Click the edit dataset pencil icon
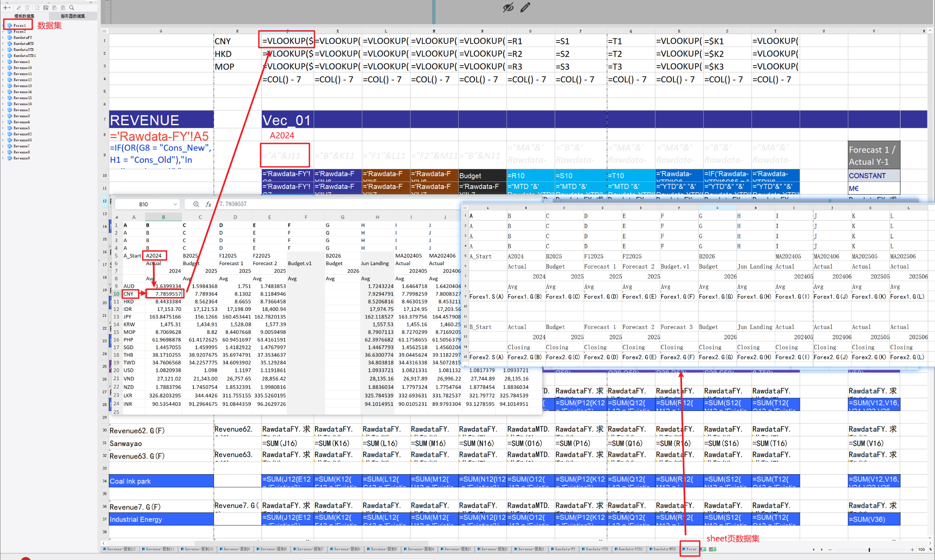 click(x=19, y=8)
